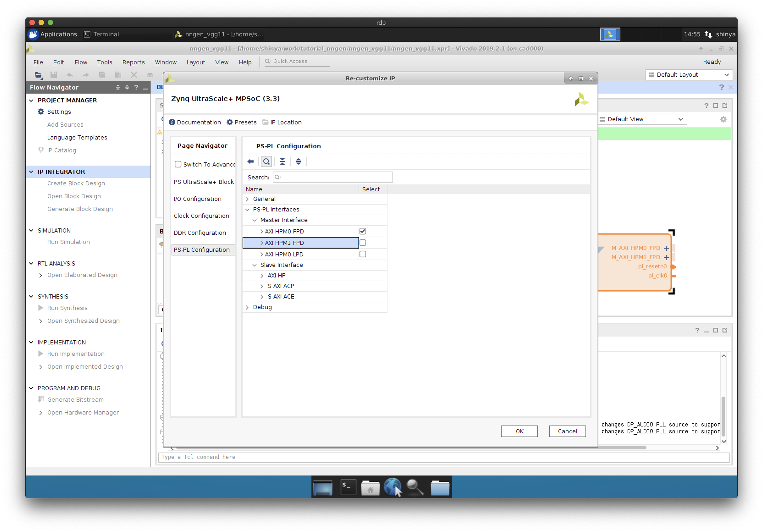
Task: Open the Tools menu
Action: [x=104, y=62]
